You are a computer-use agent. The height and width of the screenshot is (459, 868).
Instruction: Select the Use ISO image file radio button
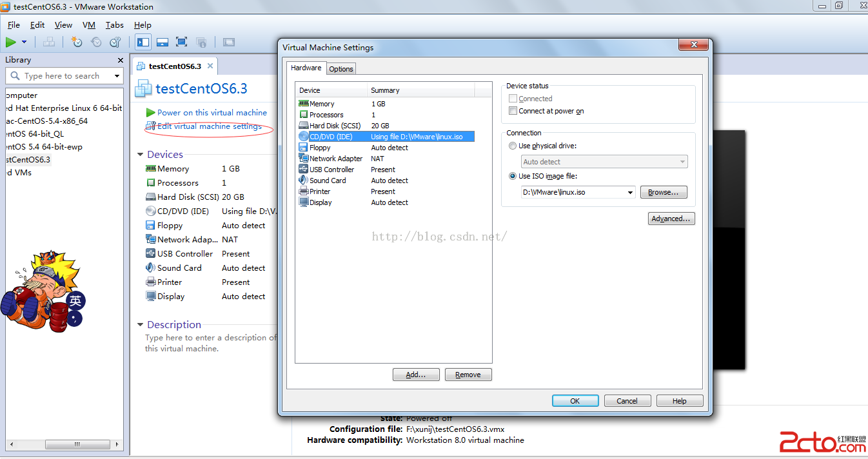click(x=513, y=176)
